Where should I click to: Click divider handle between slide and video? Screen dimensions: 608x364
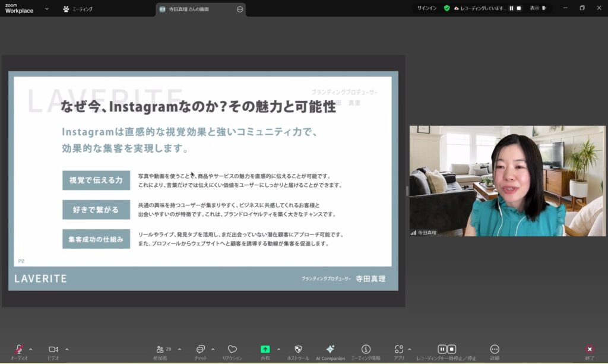pos(407,191)
